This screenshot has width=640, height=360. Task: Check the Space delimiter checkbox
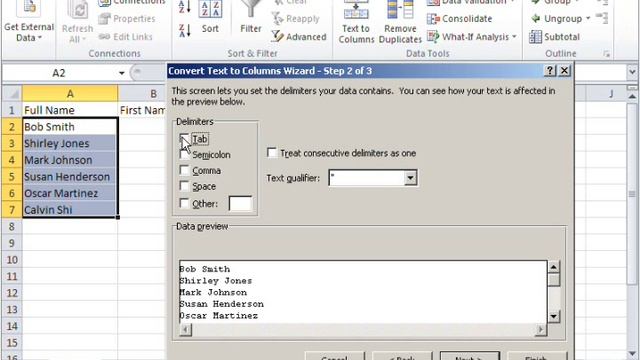184,186
